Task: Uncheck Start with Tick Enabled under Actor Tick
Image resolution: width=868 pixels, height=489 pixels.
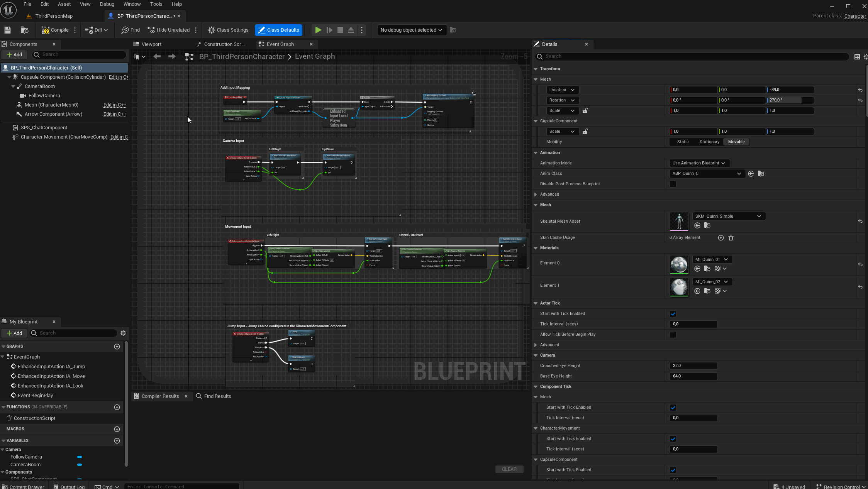Action: pos(673,314)
